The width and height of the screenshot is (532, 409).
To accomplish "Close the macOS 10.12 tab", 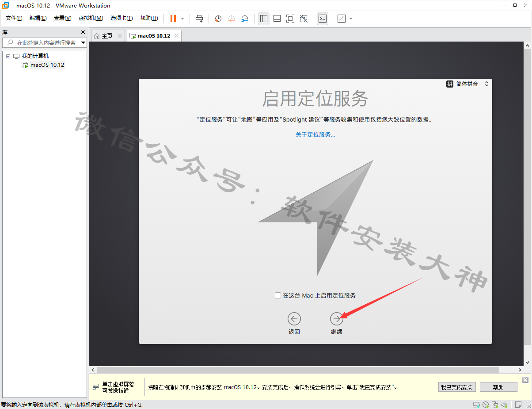I will (176, 36).
